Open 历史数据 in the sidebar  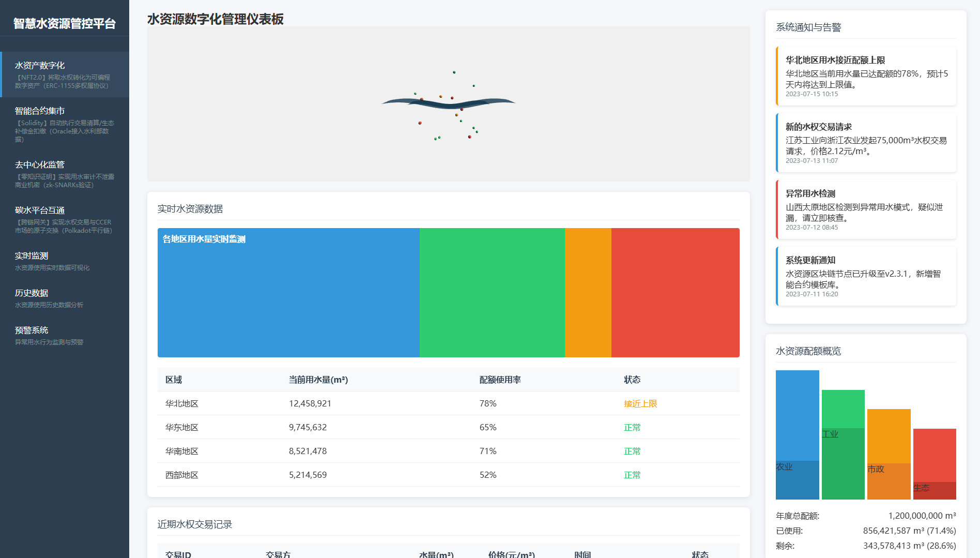click(x=65, y=298)
